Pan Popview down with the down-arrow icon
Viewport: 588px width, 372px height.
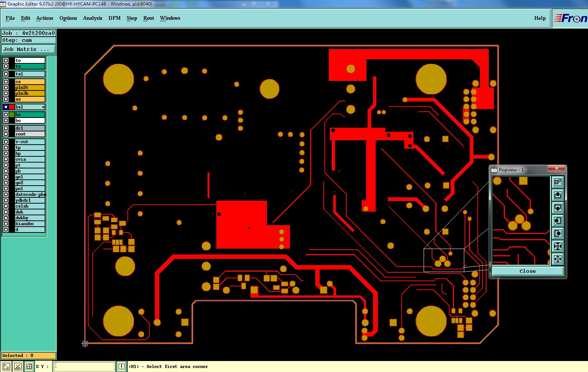[x=558, y=208]
